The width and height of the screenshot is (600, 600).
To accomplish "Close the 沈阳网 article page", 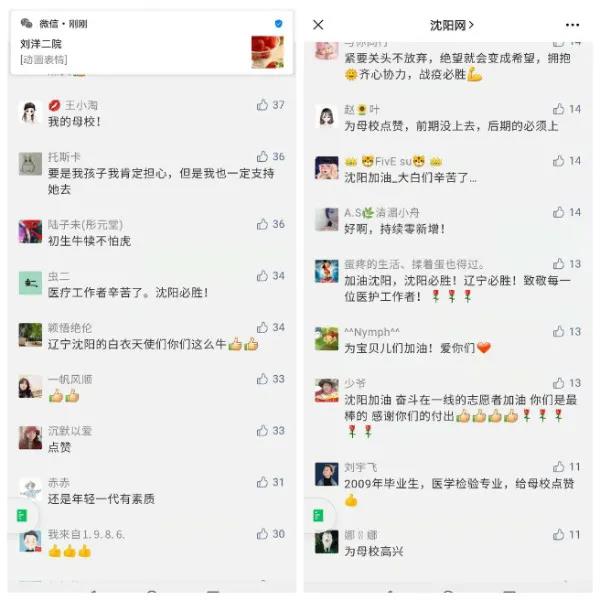I will tap(318, 25).
